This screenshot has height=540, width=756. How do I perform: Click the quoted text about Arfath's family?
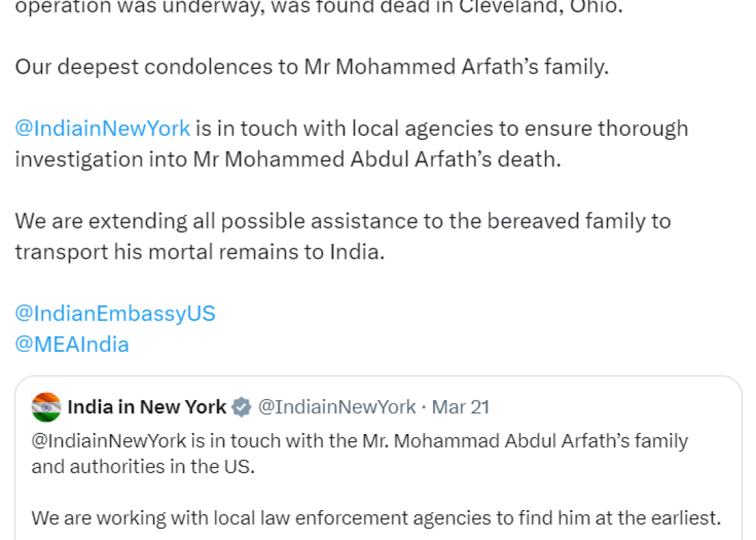pyautogui.click(x=359, y=441)
